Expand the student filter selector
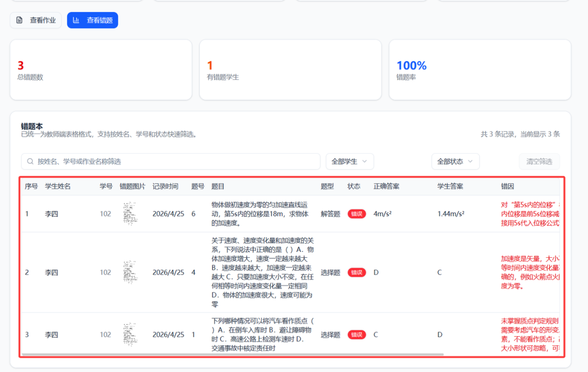This screenshot has height=372, width=588. (x=350, y=161)
